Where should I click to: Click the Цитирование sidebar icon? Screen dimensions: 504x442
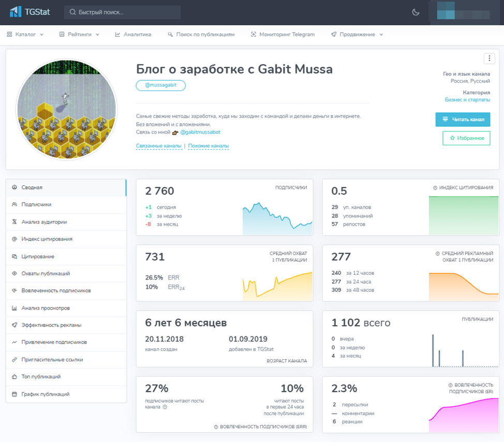point(14,256)
